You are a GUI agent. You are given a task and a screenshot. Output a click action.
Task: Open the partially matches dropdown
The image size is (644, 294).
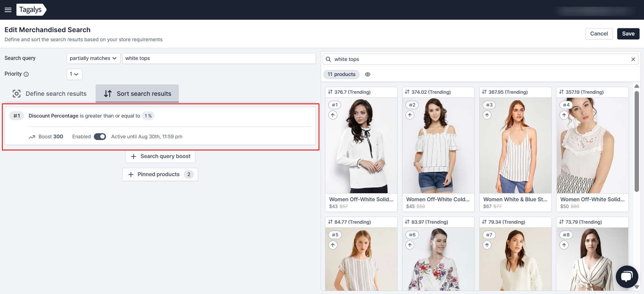(94, 58)
